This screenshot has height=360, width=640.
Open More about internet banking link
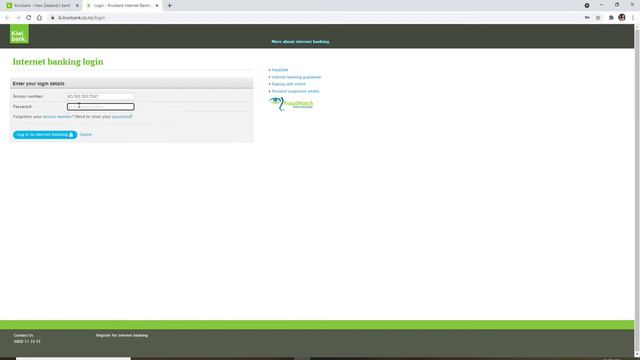300,42
